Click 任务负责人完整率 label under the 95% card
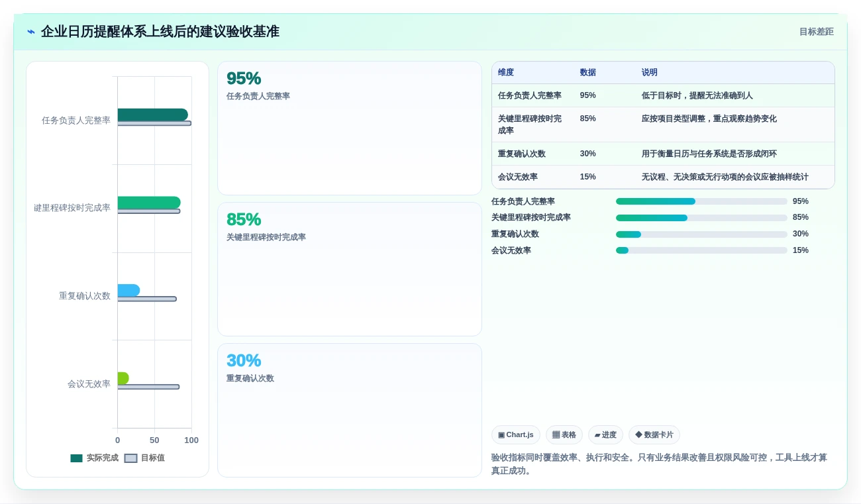 (x=258, y=96)
